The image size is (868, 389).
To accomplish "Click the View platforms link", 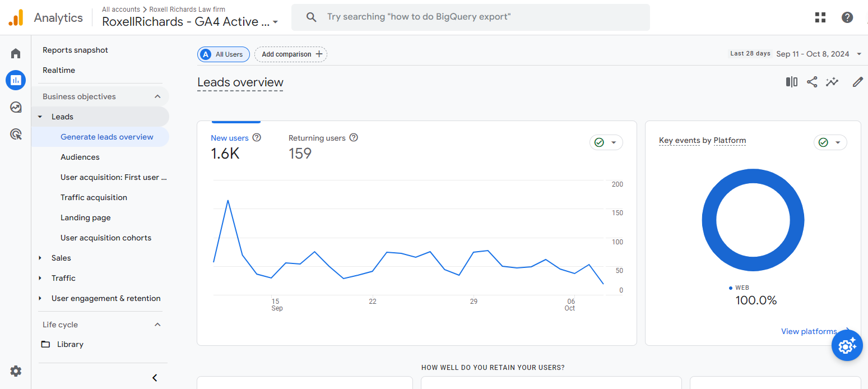I will (x=809, y=331).
